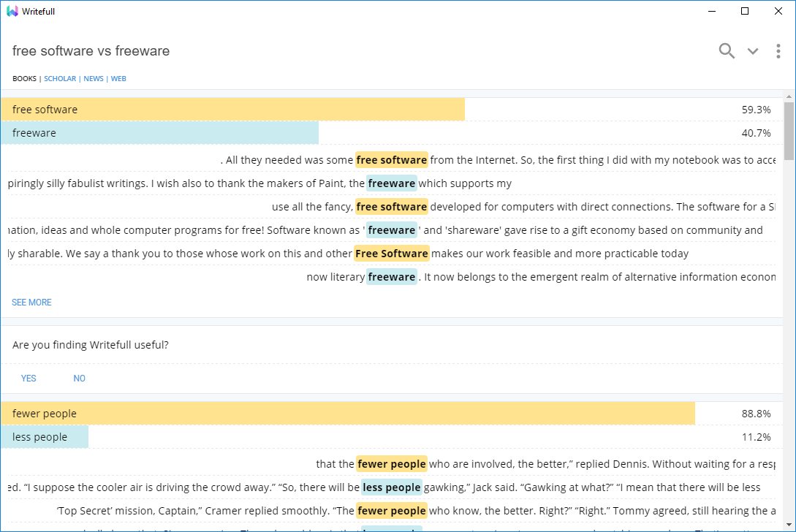Close the Writefull window
This screenshot has height=532, width=796.
[x=778, y=11]
